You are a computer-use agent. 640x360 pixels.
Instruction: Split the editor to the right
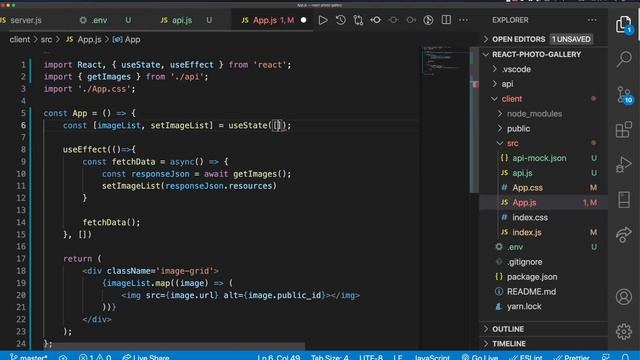446,20
